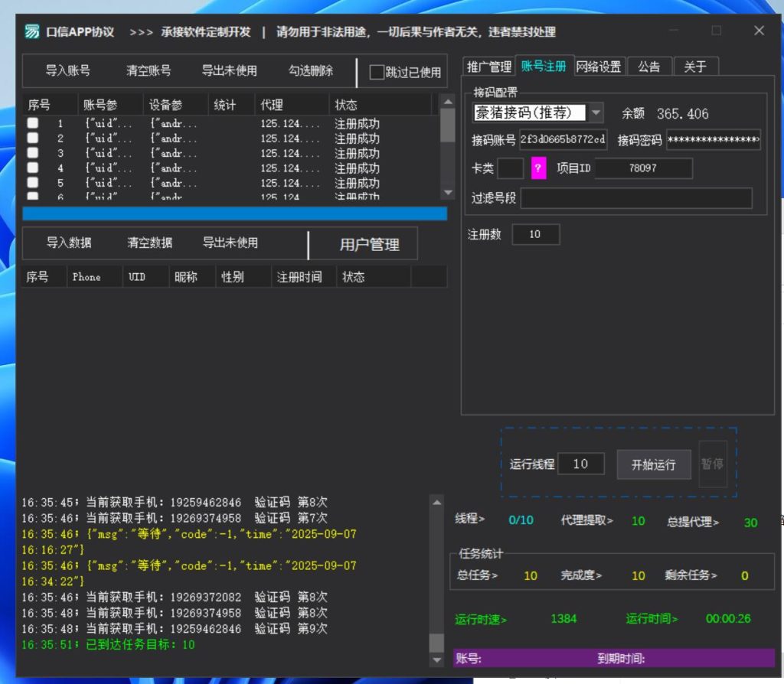Switch to the 公告 tab

[648, 67]
